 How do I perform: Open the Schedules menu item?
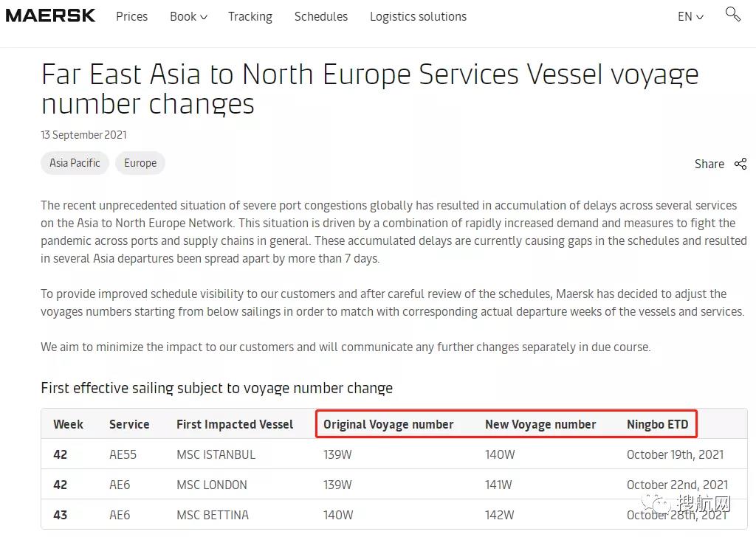coord(320,16)
